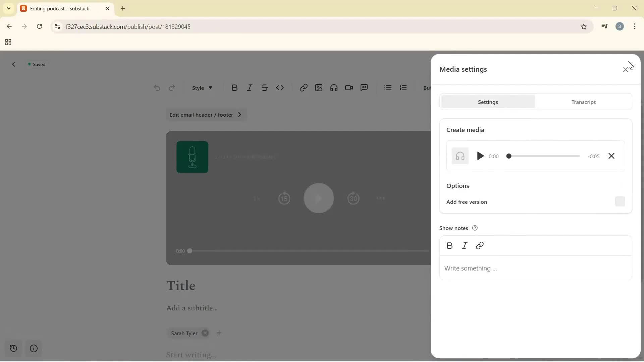Insert video using the camera icon
644x362 pixels.
pos(349,87)
